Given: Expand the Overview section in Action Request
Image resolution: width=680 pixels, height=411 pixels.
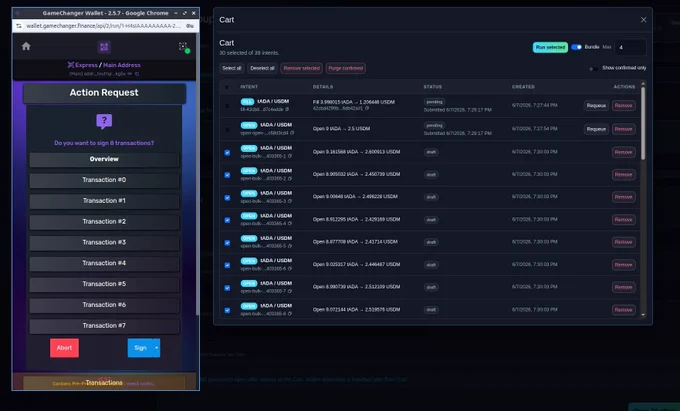Looking at the screenshot, I should (104, 159).
